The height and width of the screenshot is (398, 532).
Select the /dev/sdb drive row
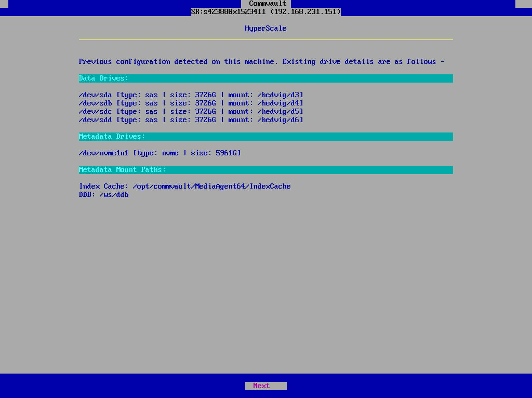(191, 103)
